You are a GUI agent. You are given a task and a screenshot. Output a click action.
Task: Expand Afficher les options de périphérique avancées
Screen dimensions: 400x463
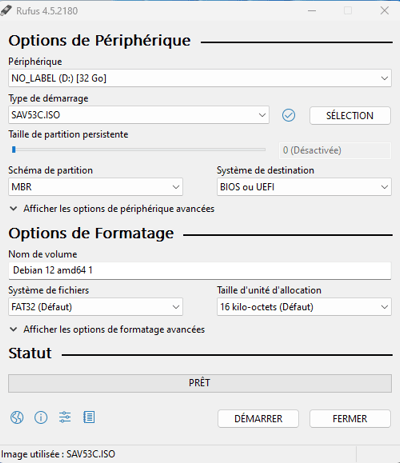point(112,209)
